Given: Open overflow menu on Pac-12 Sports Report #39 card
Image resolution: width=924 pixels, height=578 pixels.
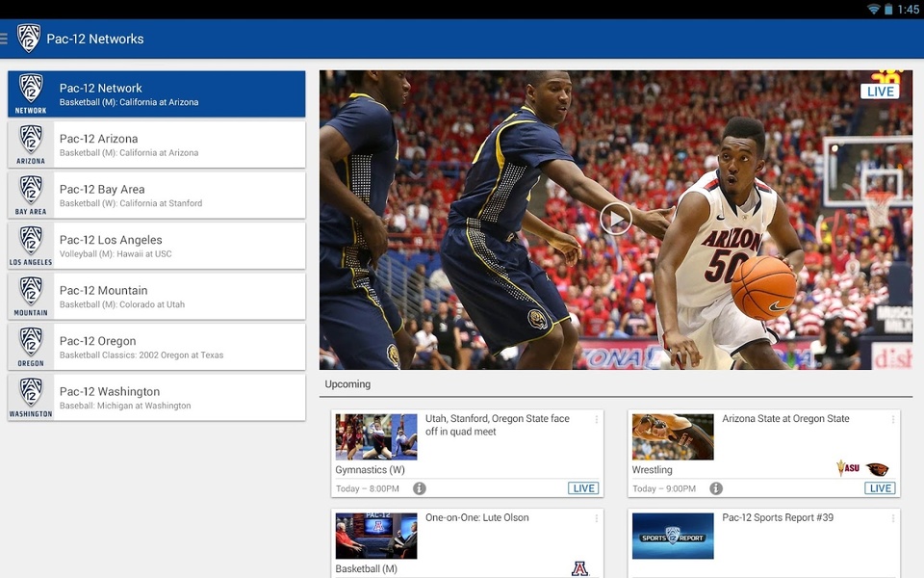Looking at the screenshot, I should click(893, 518).
